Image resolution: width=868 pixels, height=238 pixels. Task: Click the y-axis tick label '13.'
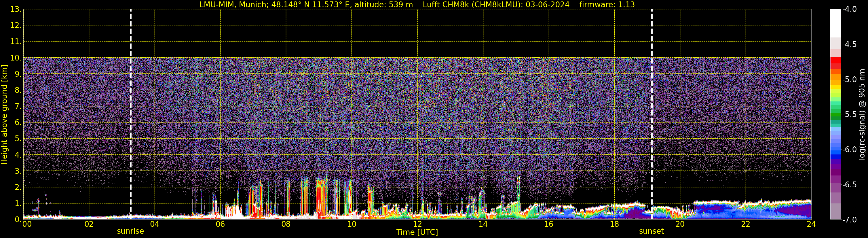coord(16,10)
